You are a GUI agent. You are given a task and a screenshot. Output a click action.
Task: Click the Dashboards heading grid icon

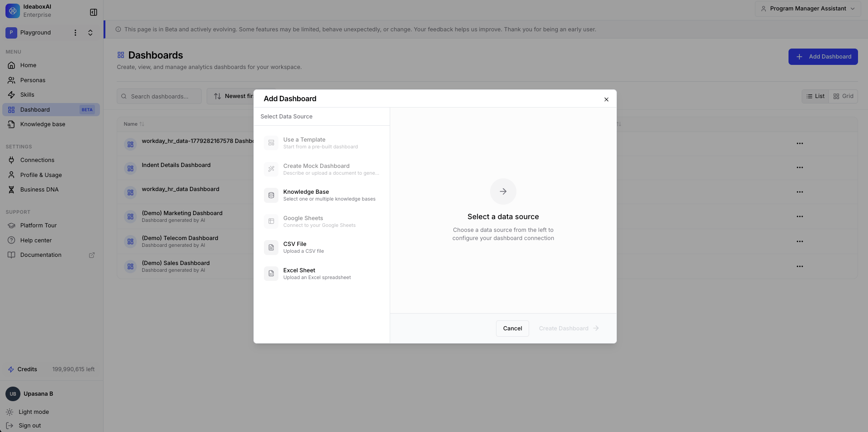point(121,55)
